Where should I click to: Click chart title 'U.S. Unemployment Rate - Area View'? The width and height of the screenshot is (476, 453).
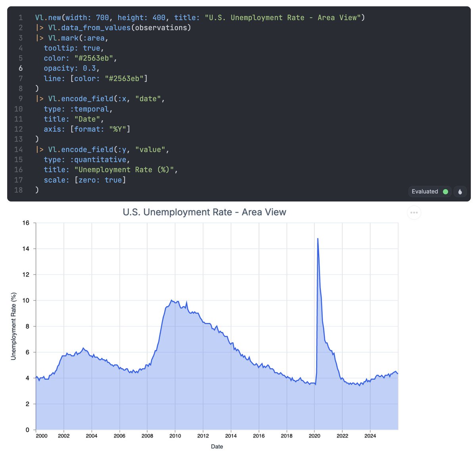click(204, 212)
